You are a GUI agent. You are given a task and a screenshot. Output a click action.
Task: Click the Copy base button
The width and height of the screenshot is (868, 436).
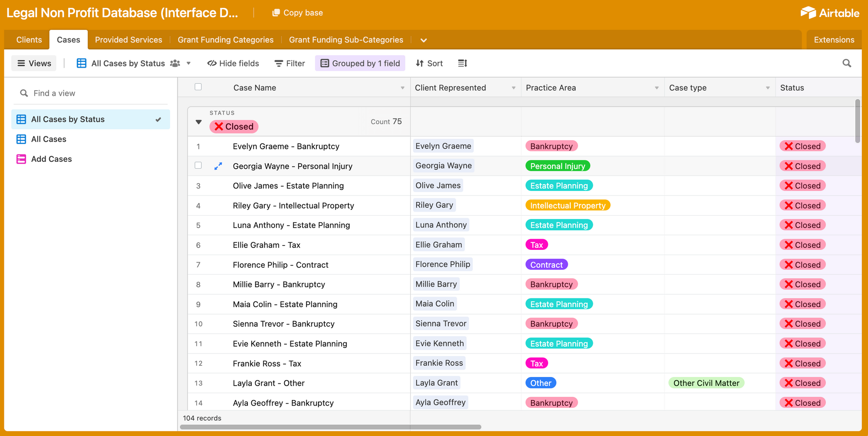pyautogui.click(x=298, y=13)
